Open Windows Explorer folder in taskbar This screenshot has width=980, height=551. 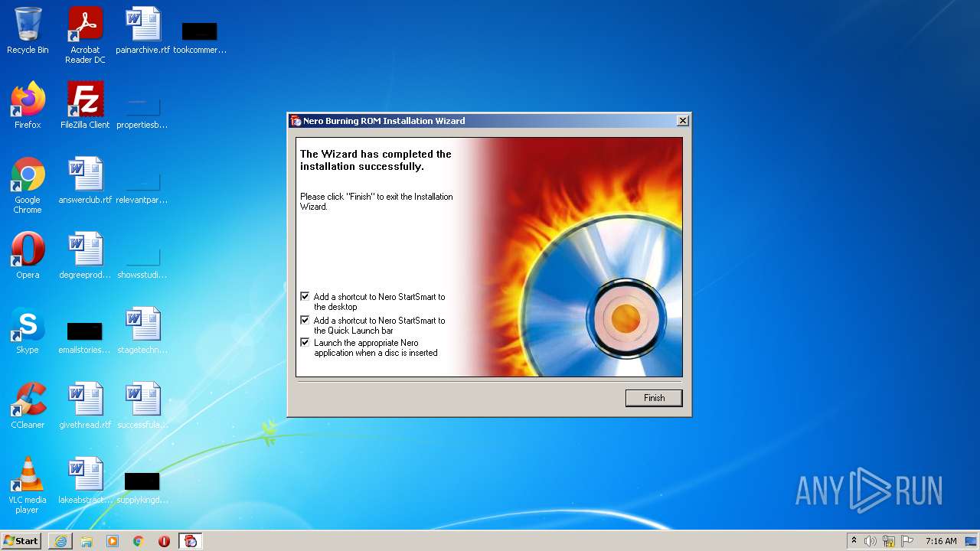click(87, 541)
